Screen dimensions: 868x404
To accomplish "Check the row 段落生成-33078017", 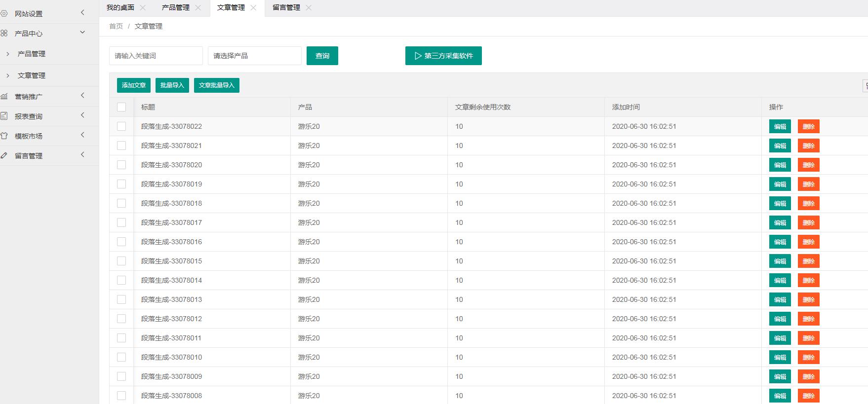I will click(121, 222).
